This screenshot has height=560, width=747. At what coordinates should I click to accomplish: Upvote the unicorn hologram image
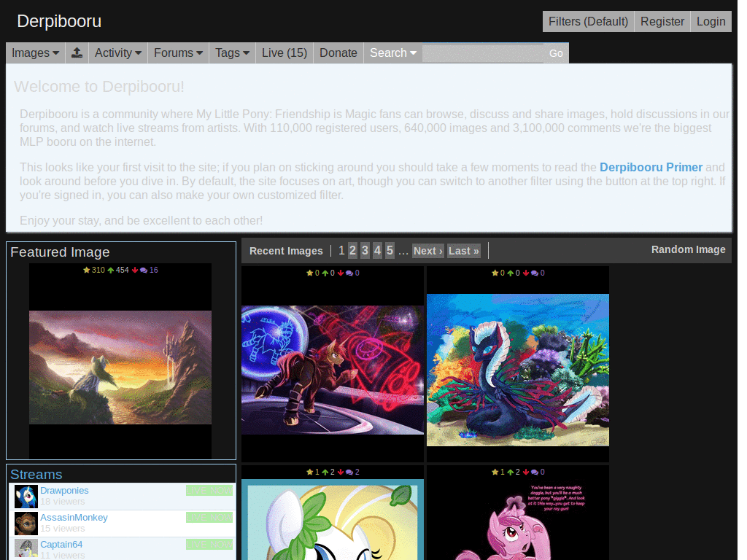coord(325,273)
